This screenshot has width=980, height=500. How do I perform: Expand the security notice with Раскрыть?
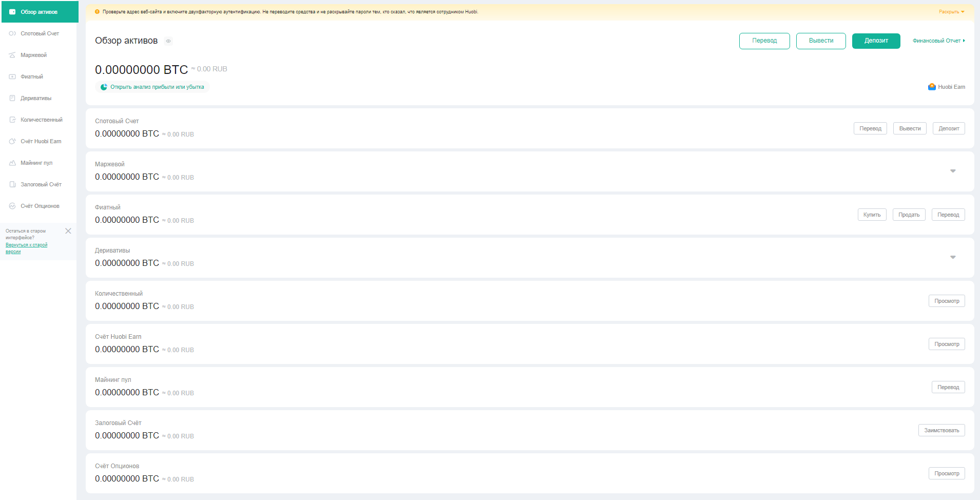pyautogui.click(x=951, y=12)
